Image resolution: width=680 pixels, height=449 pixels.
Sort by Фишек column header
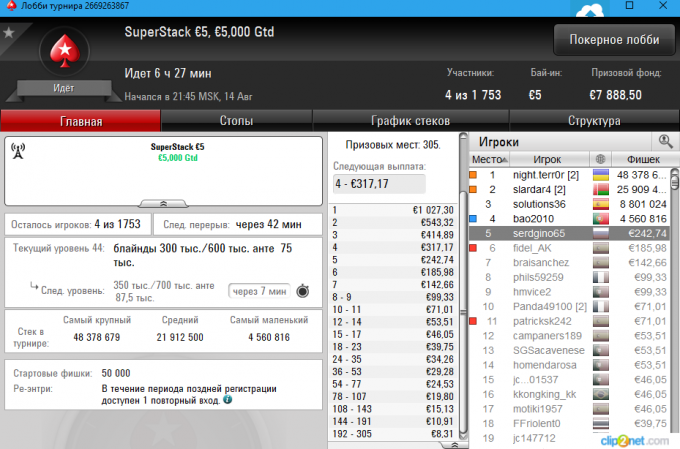(x=644, y=159)
